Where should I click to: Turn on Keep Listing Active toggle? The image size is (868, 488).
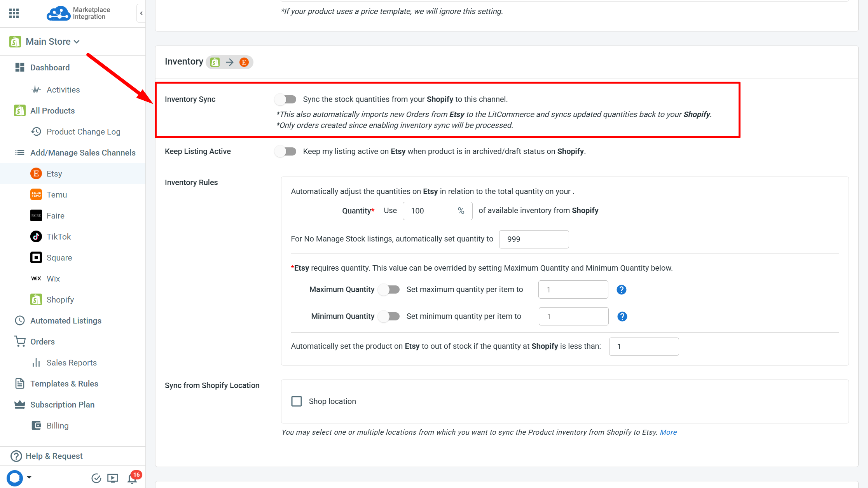pyautogui.click(x=285, y=152)
